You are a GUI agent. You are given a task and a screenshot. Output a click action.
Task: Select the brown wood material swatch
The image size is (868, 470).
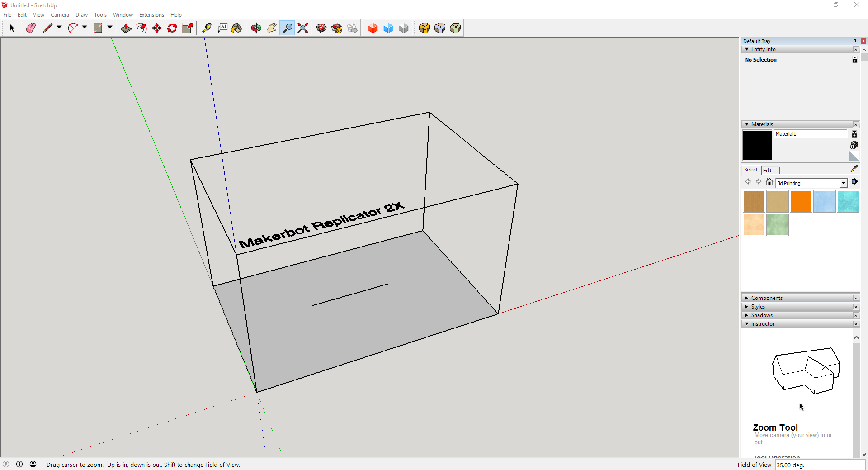[x=754, y=201]
